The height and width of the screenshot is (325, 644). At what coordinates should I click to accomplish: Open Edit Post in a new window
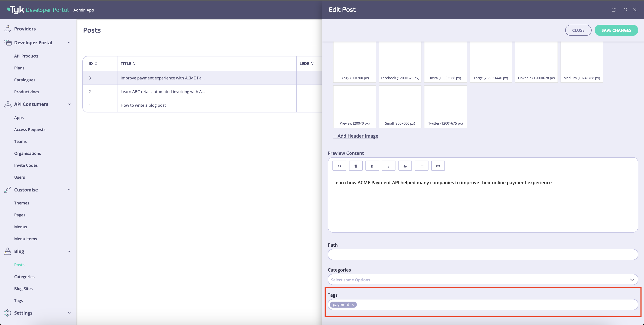coord(614,10)
